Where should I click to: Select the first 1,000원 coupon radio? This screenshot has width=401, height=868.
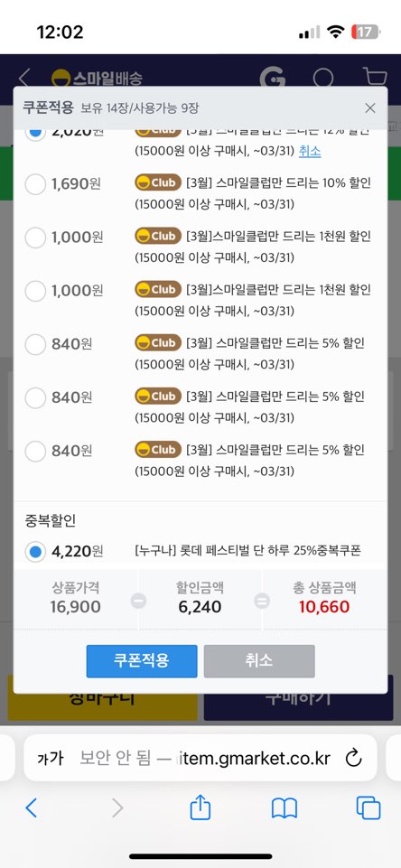point(35,238)
